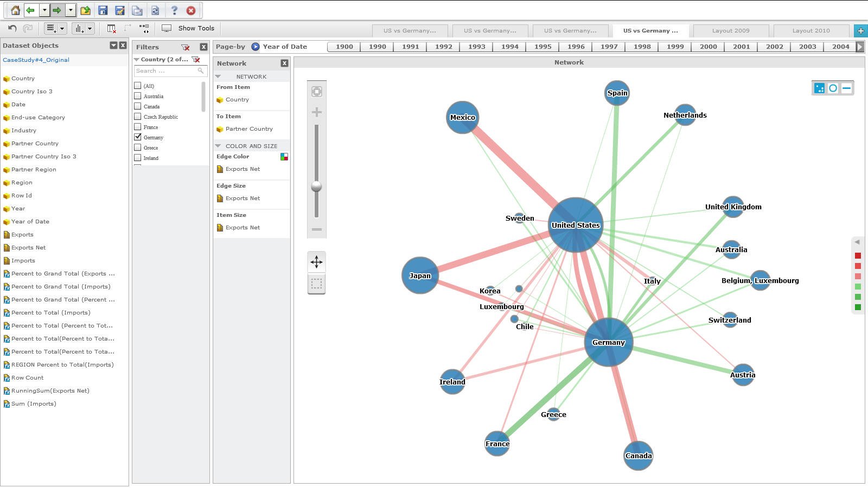Open the insert visualization dropdown arrow
Image resolution: width=868 pixels, height=488 pixels.
click(90, 28)
